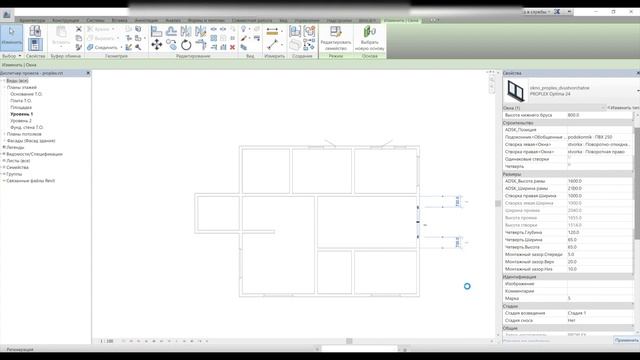Open the Площадка plan view

coord(21,107)
